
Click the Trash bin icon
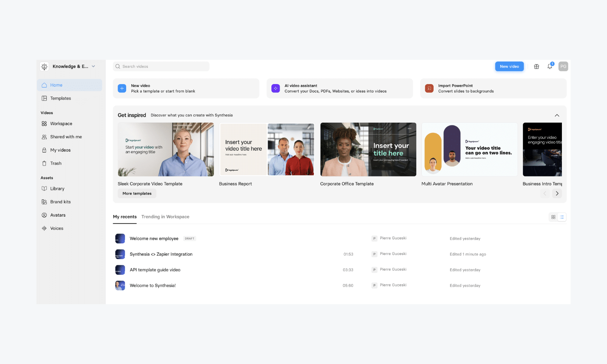[44, 163]
